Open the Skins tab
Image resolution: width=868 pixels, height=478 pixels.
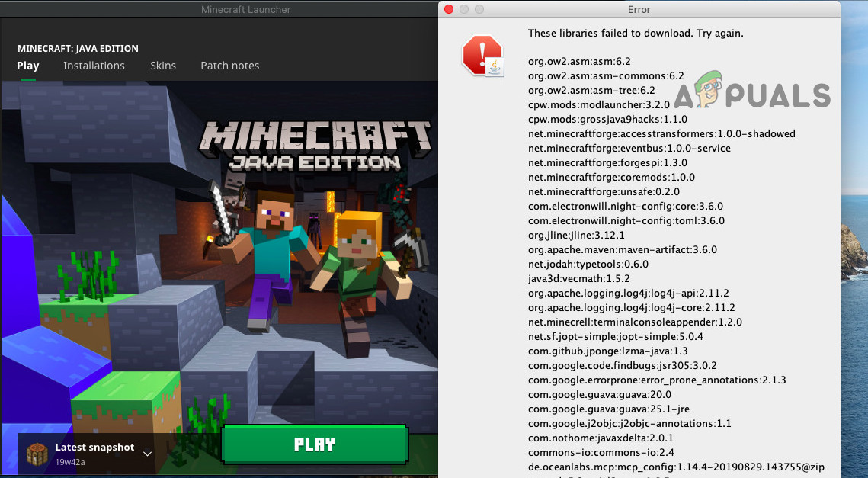coord(163,66)
